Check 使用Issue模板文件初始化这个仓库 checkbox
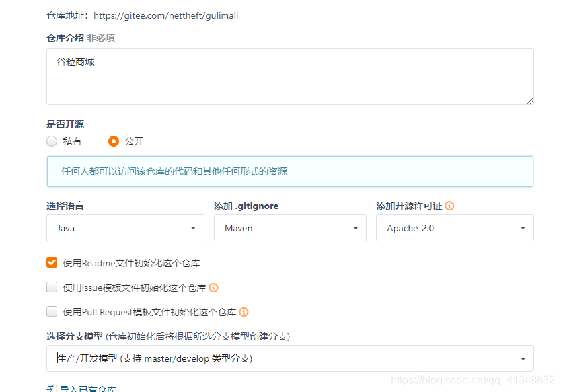This screenshot has height=392, width=561. 52,287
